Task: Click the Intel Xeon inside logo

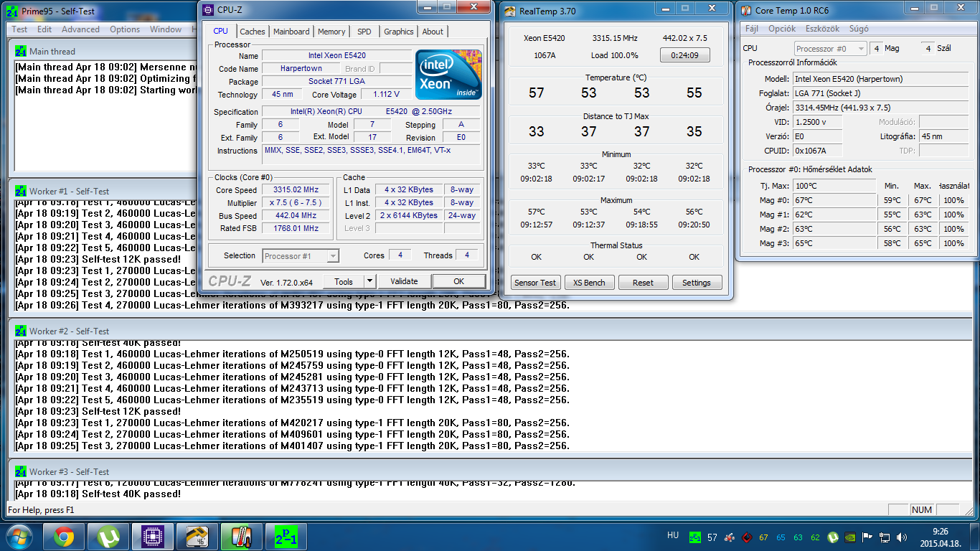Action: coord(448,75)
